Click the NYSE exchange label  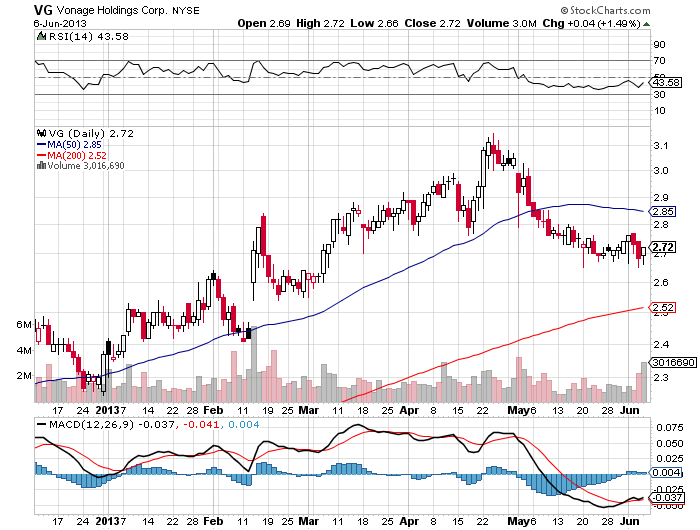[x=186, y=10]
